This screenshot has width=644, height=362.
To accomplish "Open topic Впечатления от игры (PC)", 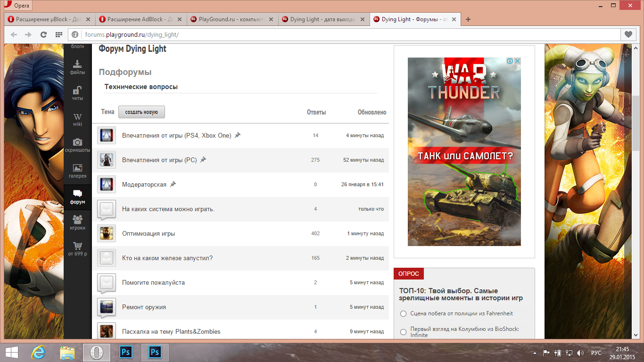I will [x=159, y=160].
